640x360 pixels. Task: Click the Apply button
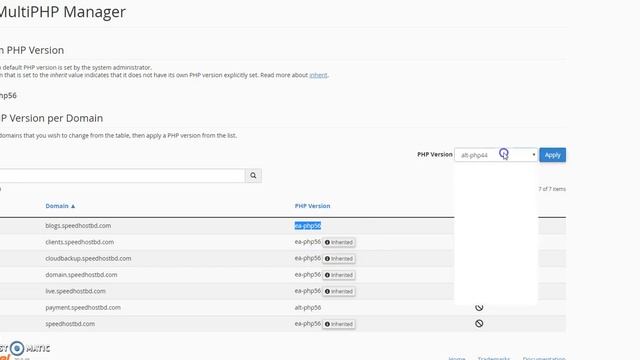click(x=552, y=155)
